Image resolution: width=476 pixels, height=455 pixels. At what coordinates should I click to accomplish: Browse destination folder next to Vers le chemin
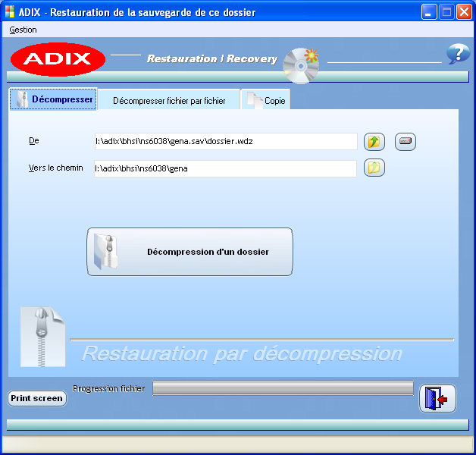click(x=374, y=168)
